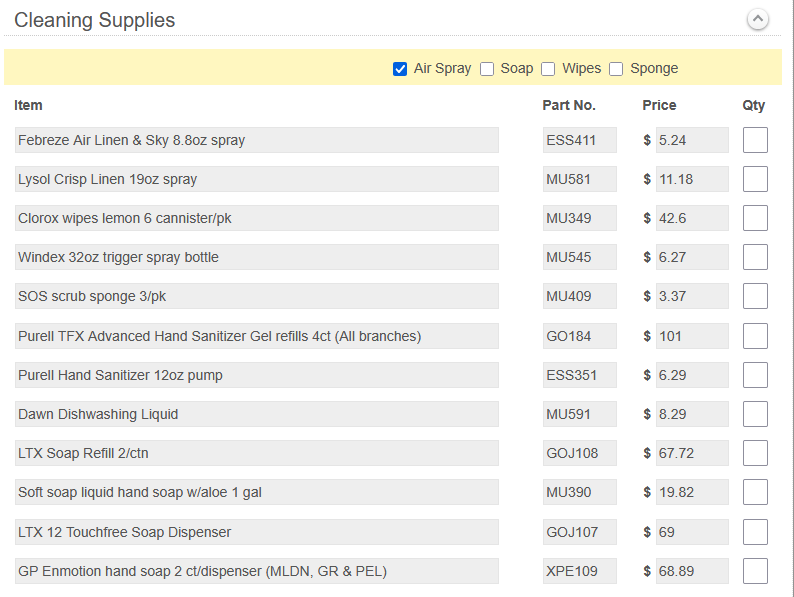Enable the Sponge filter checkbox
The width and height of the screenshot is (794, 597).
pos(616,69)
